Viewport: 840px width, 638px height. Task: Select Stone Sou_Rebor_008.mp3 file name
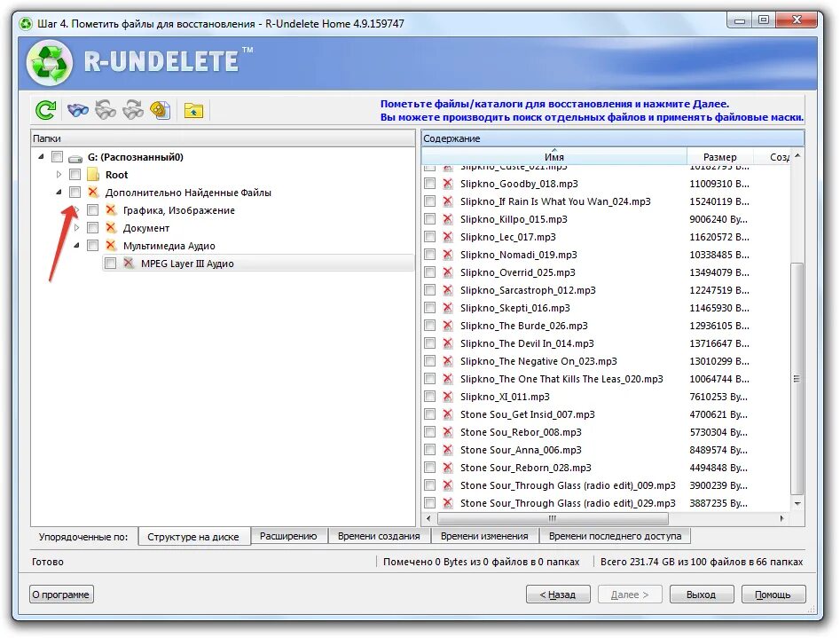pos(521,431)
